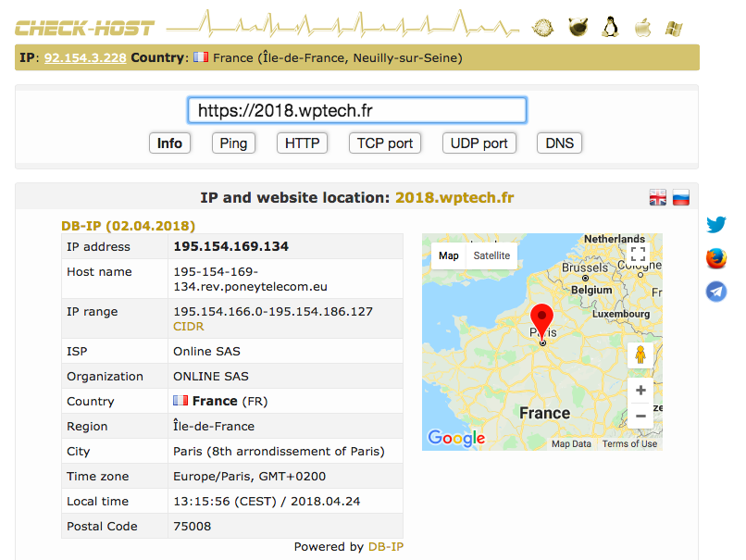Open the Google logo on the map
The width and height of the screenshot is (746, 560).
coord(456,438)
